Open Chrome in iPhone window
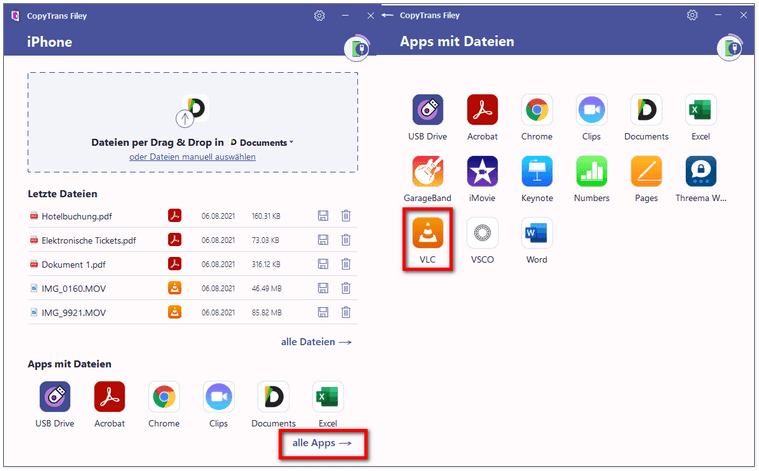Image resolution: width=759 pixels, height=471 pixels. coord(164,397)
